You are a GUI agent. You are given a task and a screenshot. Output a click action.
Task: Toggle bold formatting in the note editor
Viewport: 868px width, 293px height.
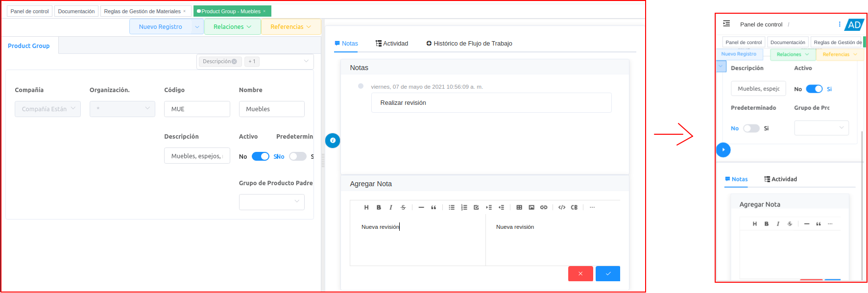[379, 207]
